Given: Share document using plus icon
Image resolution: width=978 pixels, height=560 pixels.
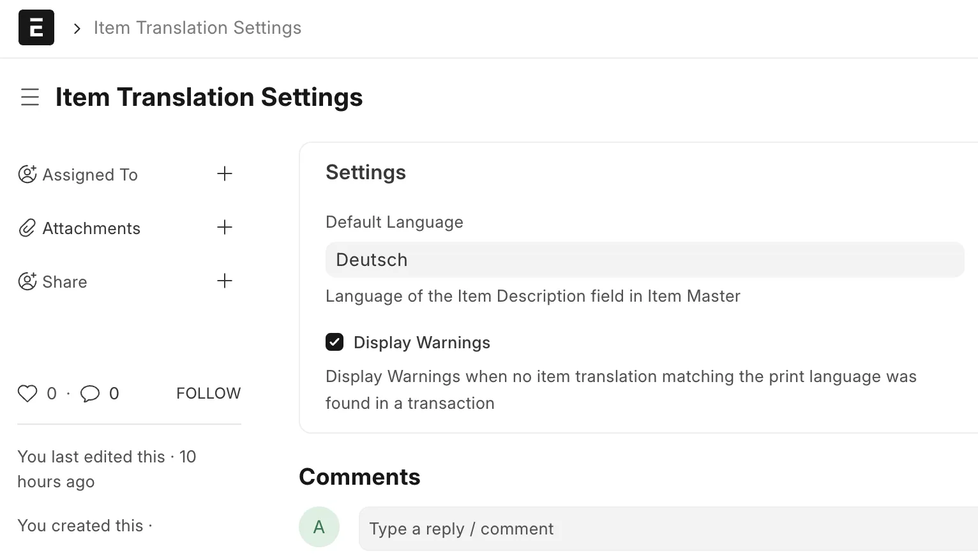Looking at the screenshot, I should 225,281.
